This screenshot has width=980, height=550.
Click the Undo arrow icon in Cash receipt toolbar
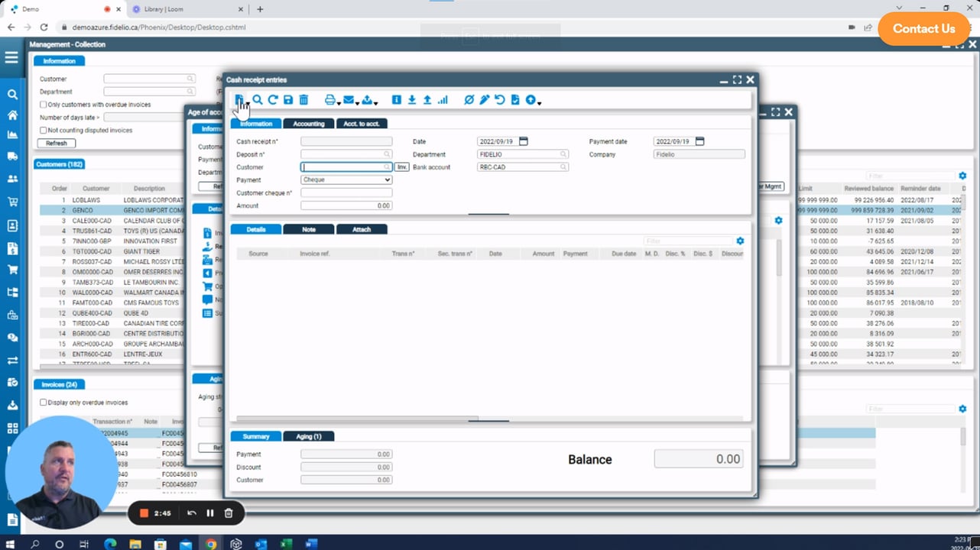(500, 100)
